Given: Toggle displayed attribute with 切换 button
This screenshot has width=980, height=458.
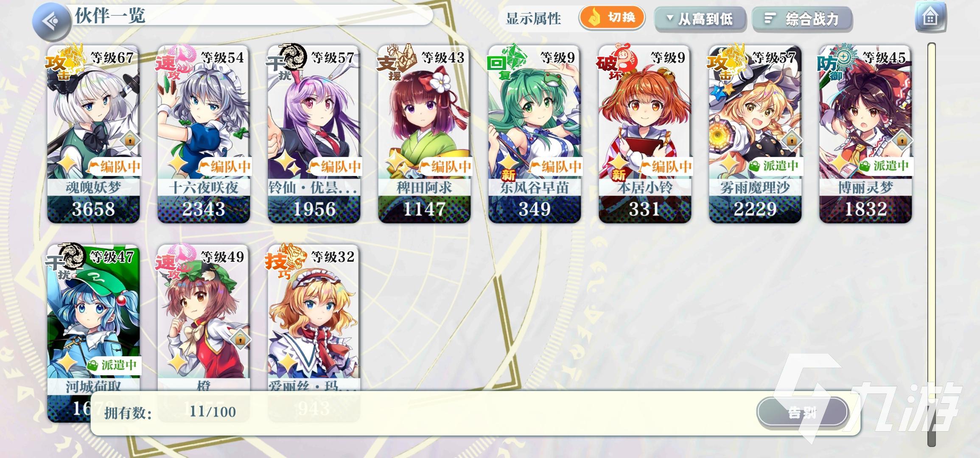Looking at the screenshot, I should [x=612, y=18].
